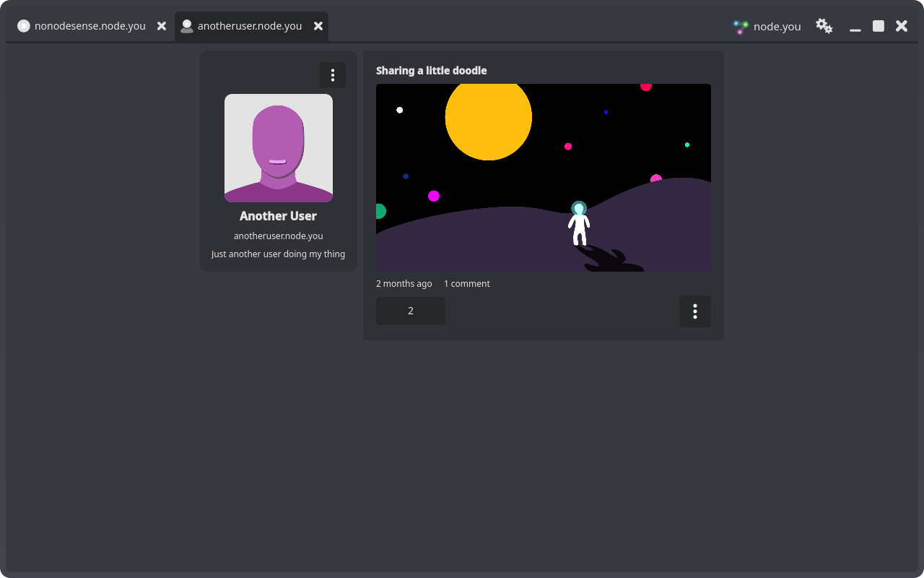Close the anotheruser.node.you tab
This screenshot has height=578, width=924.
coord(318,26)
